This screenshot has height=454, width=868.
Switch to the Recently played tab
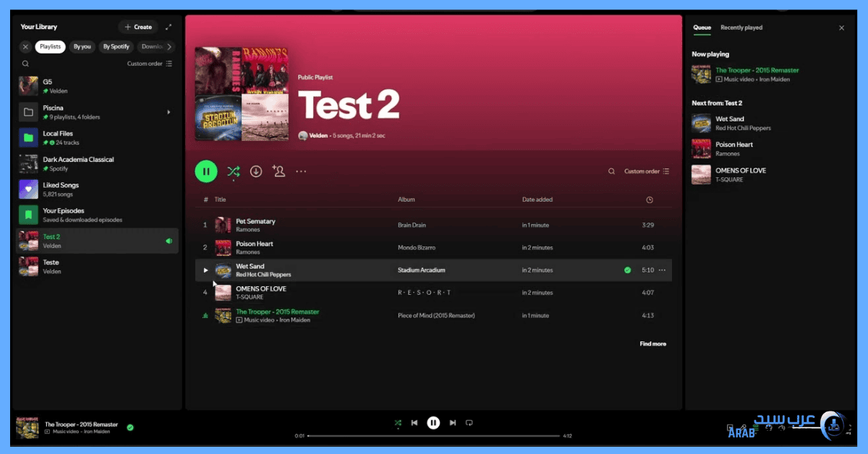[741, 27]
